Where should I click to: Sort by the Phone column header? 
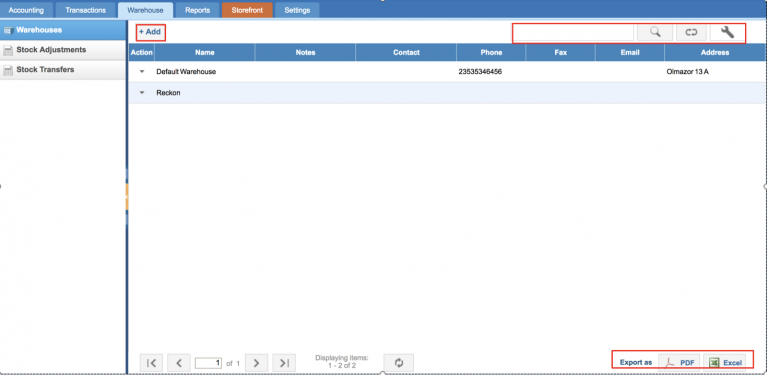(x=491, y=52)
